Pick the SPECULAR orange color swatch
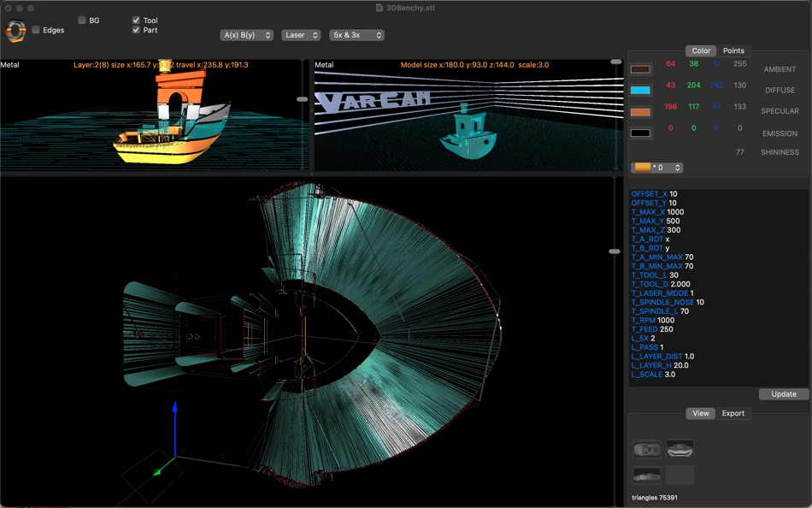Image resolution: width=812 pixels, height=508 pixels. (x=640, y=112)
